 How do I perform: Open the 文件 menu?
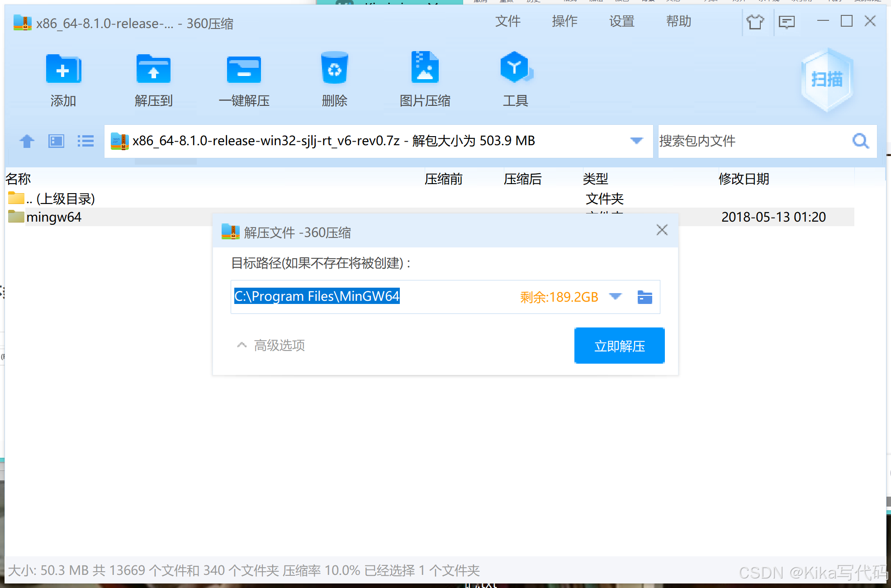tap(507, 21)
